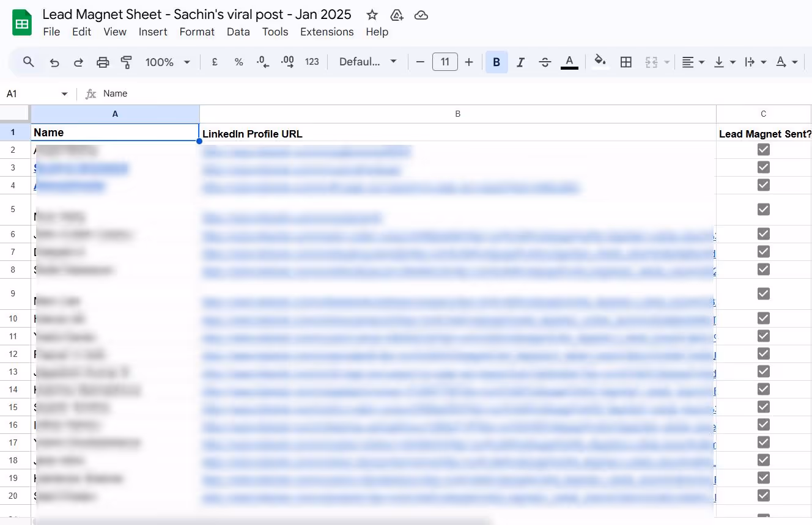Open the Data menu
Screen dimensions: 812x525
coord(238,32)
